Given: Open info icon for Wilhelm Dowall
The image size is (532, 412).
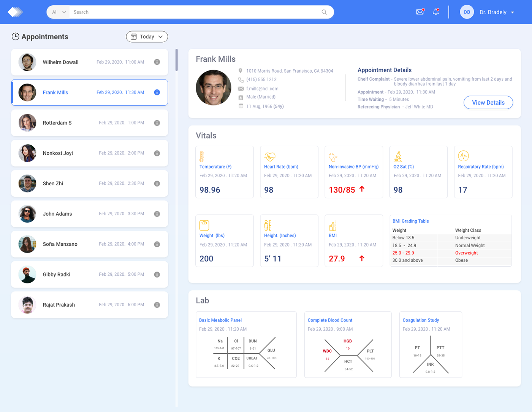Looking at the screenshot, I should [157, 62].
